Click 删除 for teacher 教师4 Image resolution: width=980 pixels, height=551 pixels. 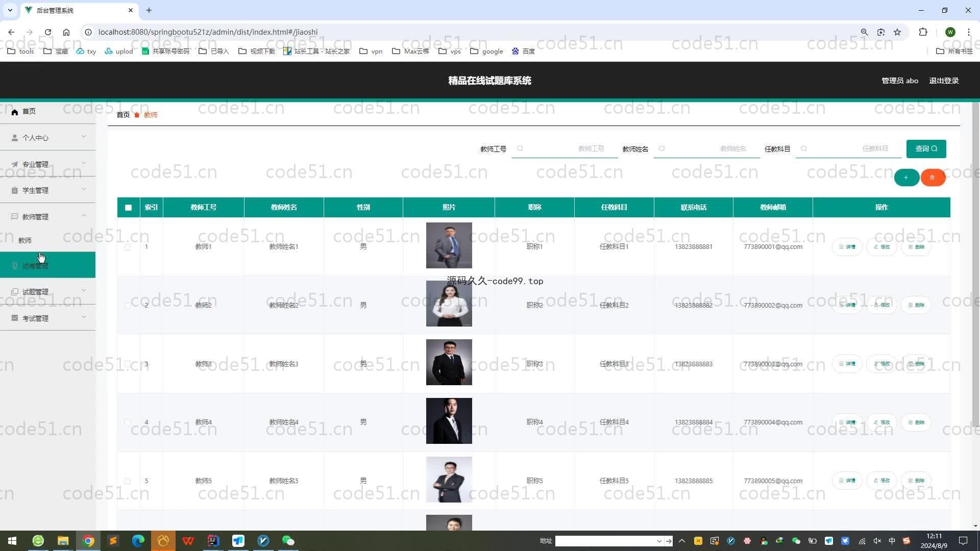916,422
